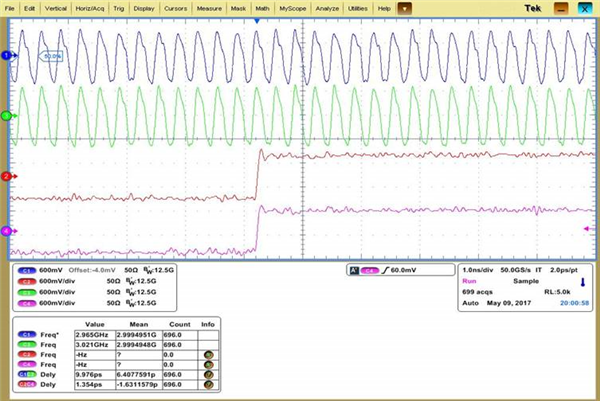Click the Run acquisition status text
The width and height of the screenshot is (600, 401).
pyautogui.click(x=469, y=281)
